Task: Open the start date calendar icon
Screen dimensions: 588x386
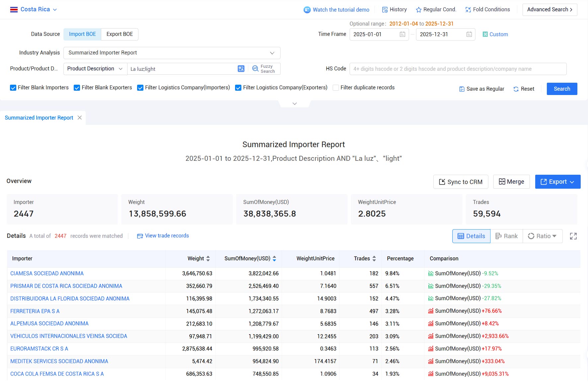Action: 402,34
